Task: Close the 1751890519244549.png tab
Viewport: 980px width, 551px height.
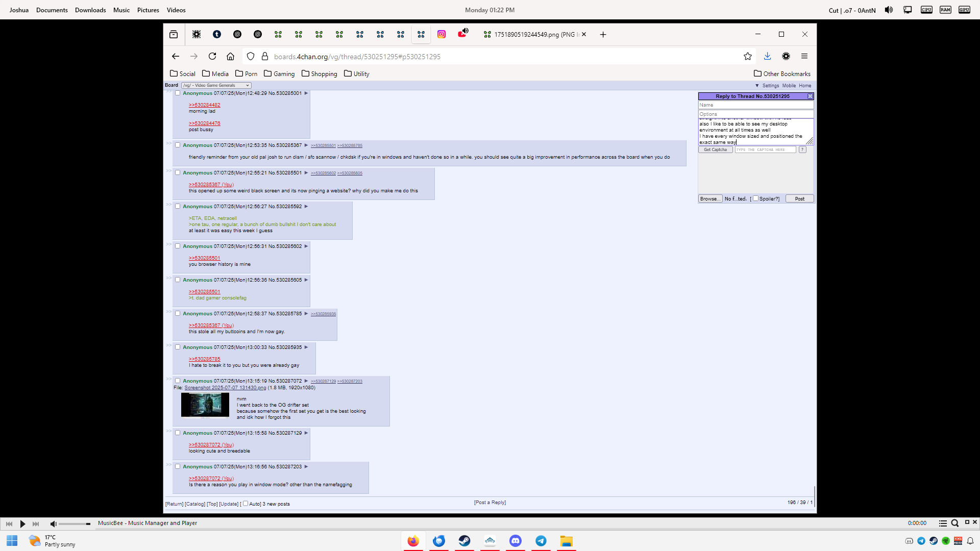Action: [x=584, y=34]
